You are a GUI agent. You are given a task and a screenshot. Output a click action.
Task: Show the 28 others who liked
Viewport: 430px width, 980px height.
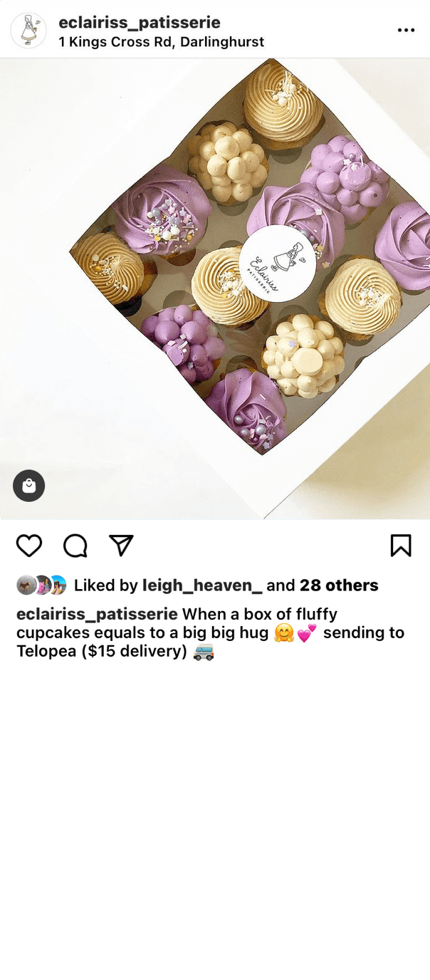[339, 585]
